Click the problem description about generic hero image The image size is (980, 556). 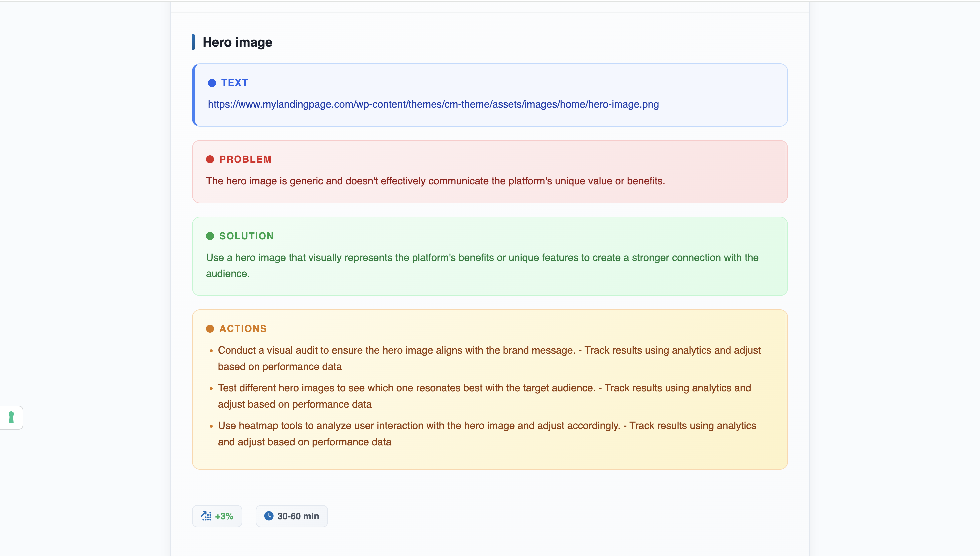coord(435,181)
